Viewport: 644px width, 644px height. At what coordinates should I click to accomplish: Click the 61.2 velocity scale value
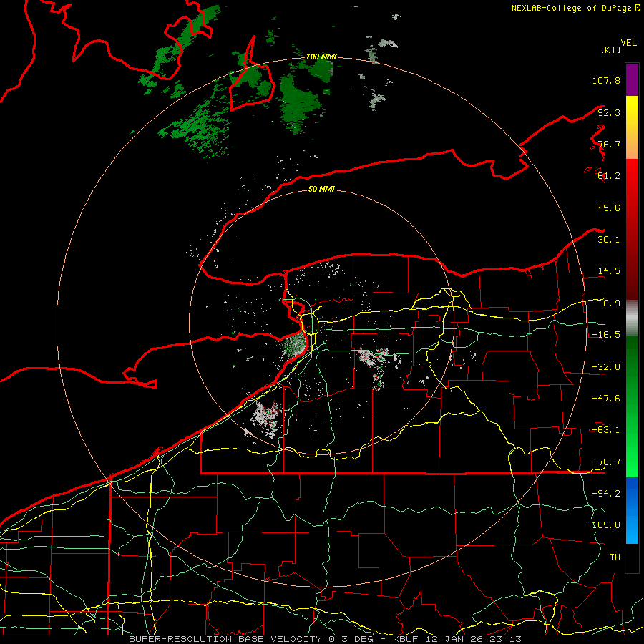pos(609,176)
